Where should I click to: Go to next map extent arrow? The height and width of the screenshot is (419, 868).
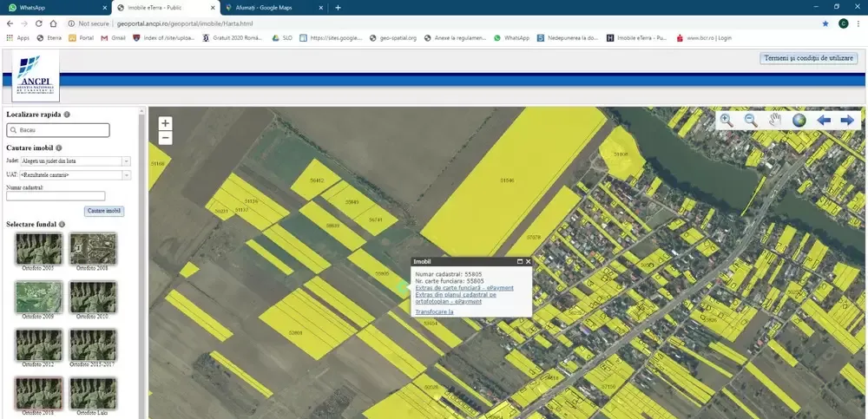(x=847, y=121)
